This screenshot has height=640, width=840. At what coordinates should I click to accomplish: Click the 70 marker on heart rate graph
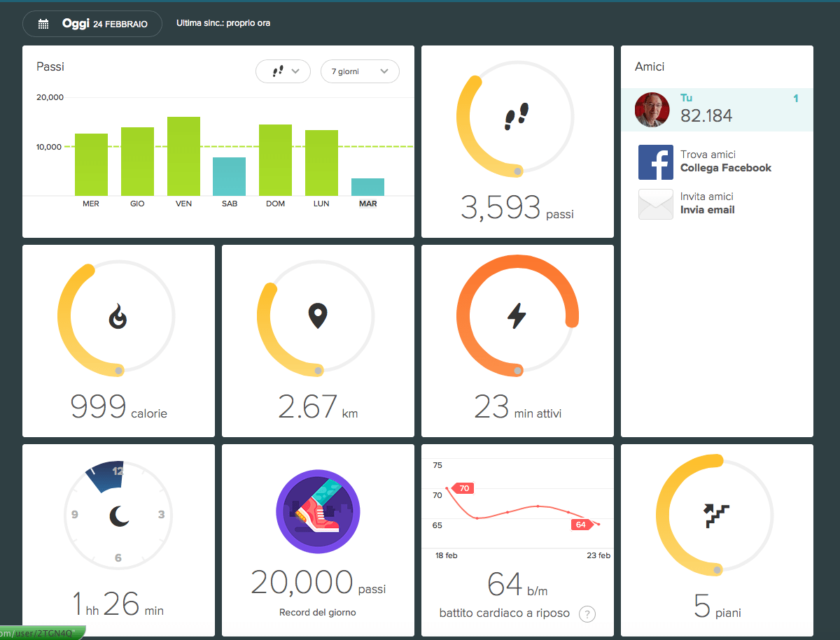pyautogui.click(x=464, y=488)
